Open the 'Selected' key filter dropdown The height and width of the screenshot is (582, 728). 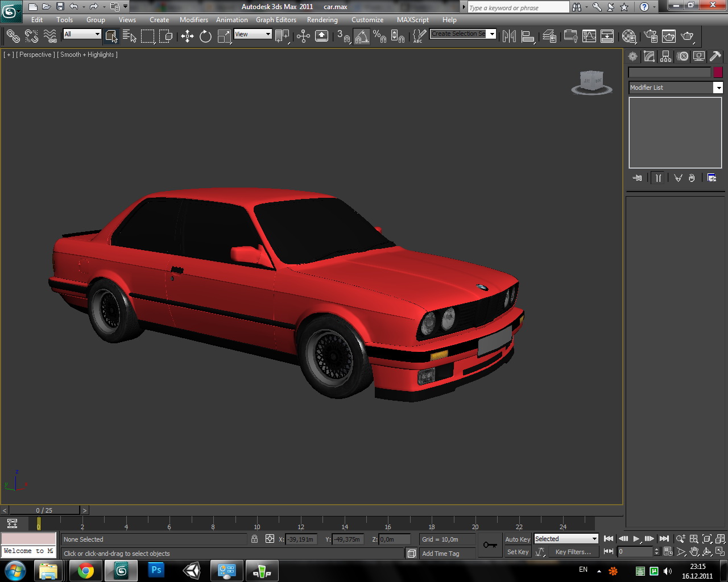coord(566,539)
